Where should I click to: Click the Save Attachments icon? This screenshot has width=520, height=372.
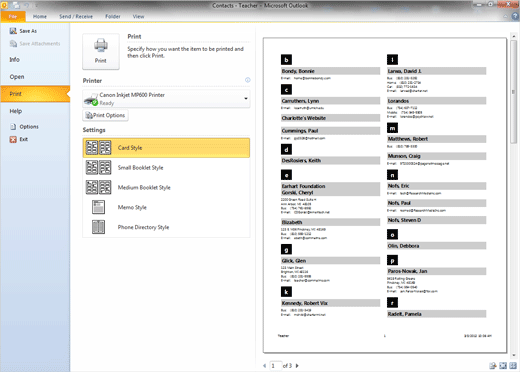point(13,44)
